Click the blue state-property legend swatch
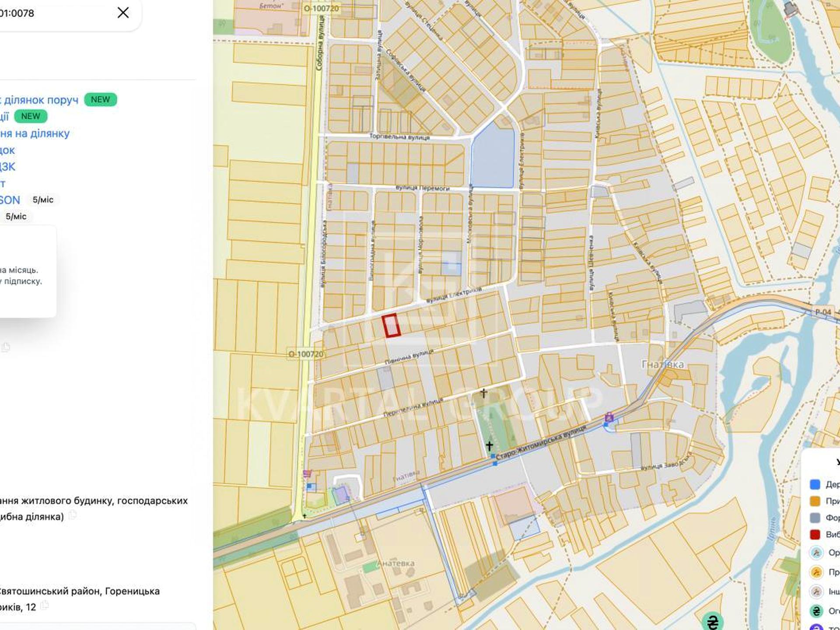Image resolution: width=840 pixels, height=630 pixels. tap(815, 484)
